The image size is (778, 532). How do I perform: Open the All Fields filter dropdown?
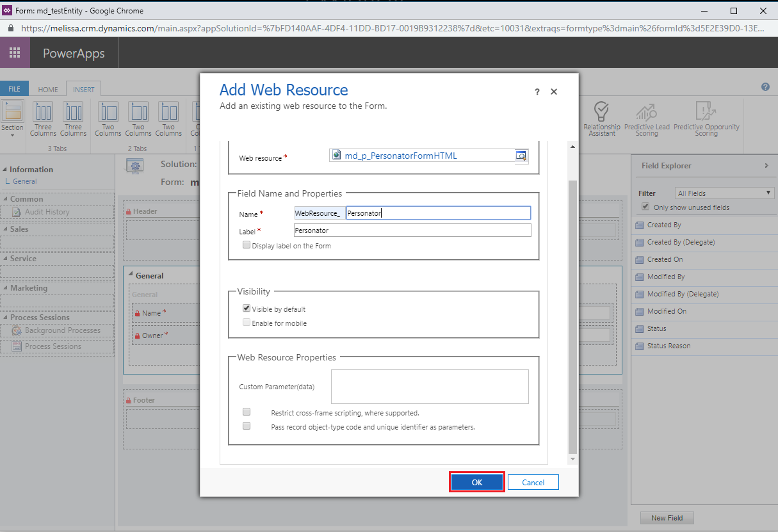[725, 193]
